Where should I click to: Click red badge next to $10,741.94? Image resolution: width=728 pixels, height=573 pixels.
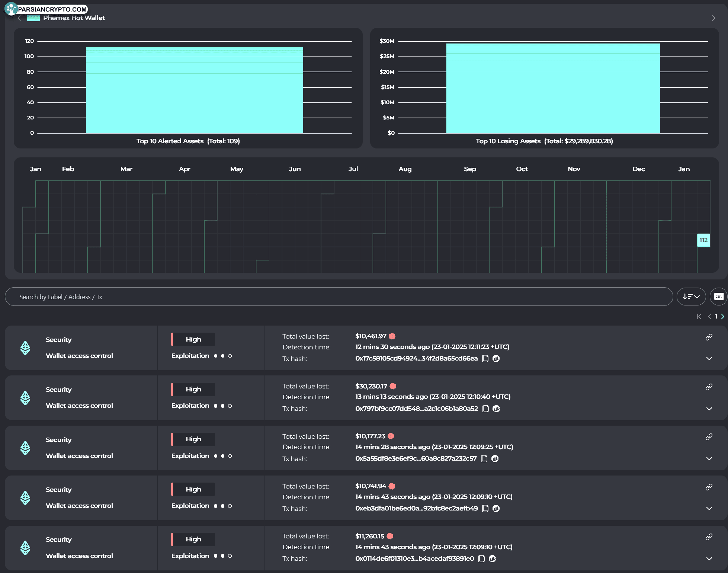tap(392, 486)
